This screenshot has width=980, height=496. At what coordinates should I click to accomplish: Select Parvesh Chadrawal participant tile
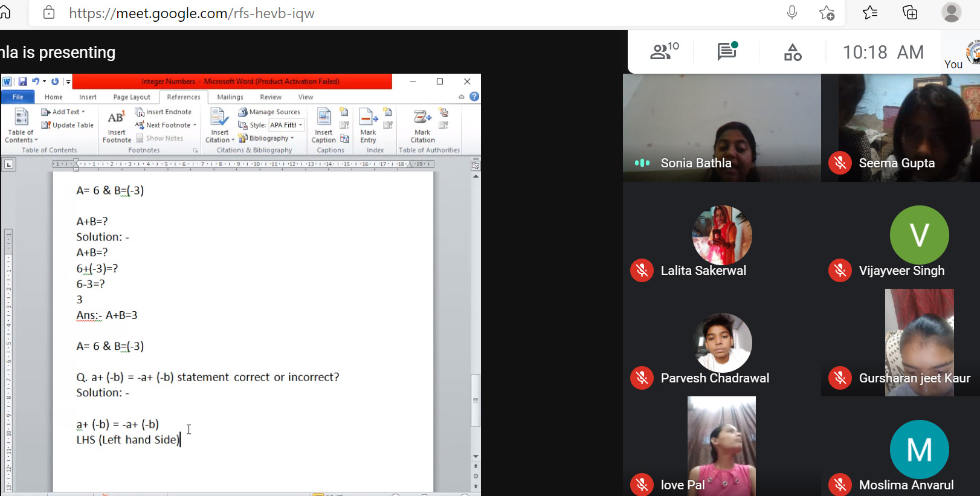(721, 343)
